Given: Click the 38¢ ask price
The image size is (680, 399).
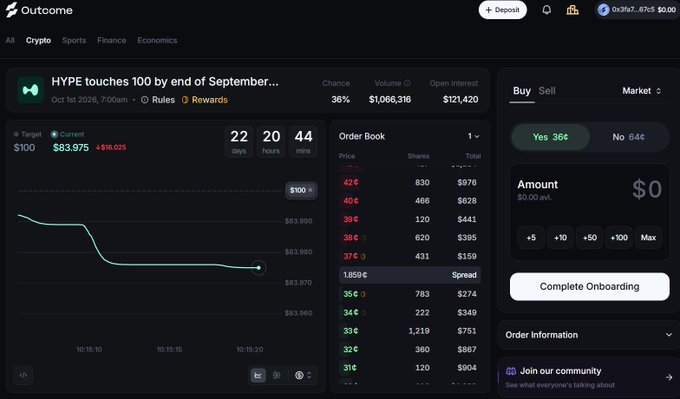Looking at the screenshot, I should (350, 238).
